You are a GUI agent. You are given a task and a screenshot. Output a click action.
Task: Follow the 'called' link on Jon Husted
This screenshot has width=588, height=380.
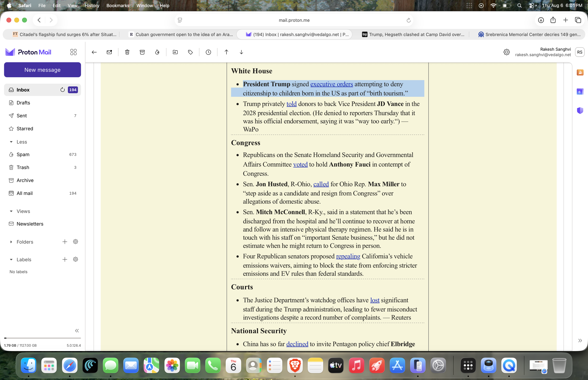click(321, 184)
